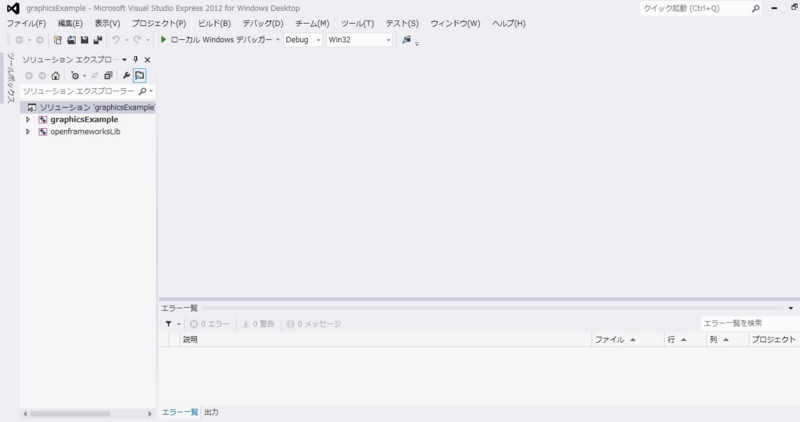
Task: Click the Quick Launch magnifier icon
Action: [756, 8]
